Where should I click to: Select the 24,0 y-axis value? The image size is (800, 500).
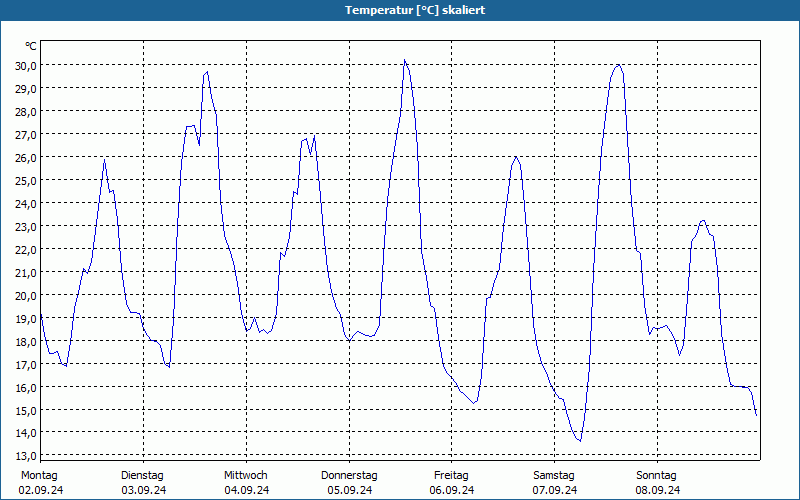click(26, 203)
